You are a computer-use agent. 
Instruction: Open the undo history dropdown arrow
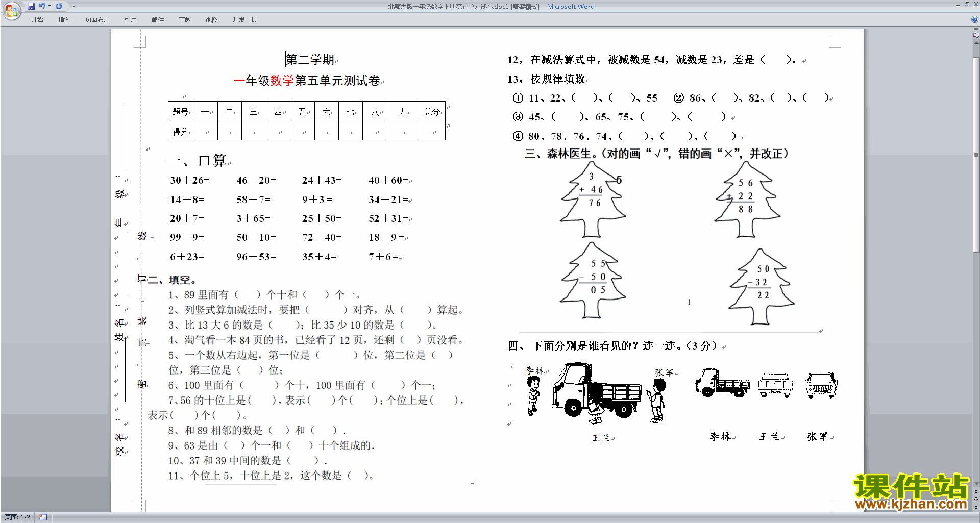(50, 6)
